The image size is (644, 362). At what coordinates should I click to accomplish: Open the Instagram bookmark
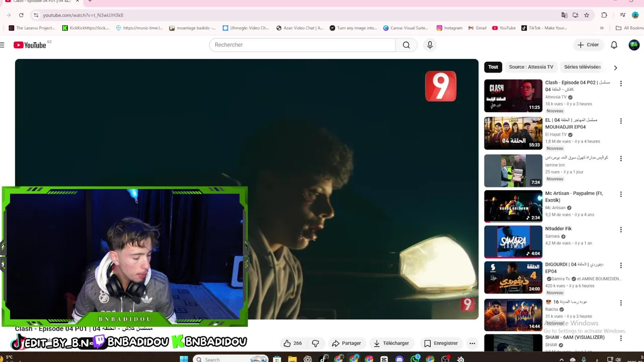(449, 28)
